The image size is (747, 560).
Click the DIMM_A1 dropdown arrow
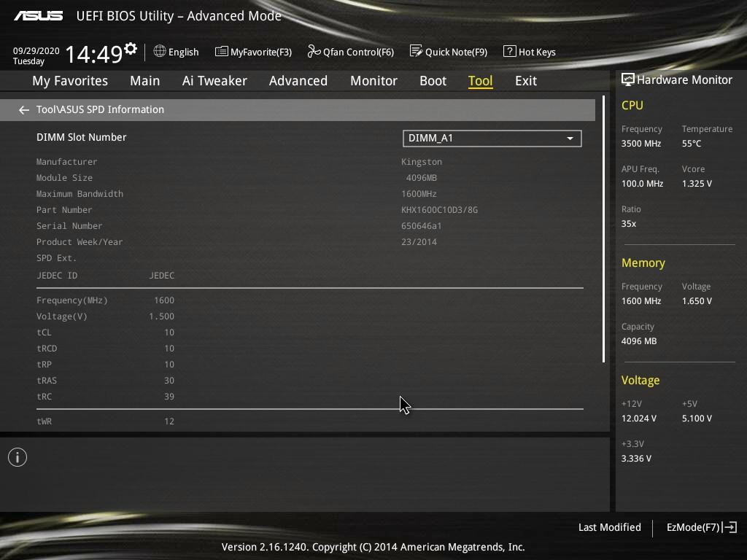570,139
